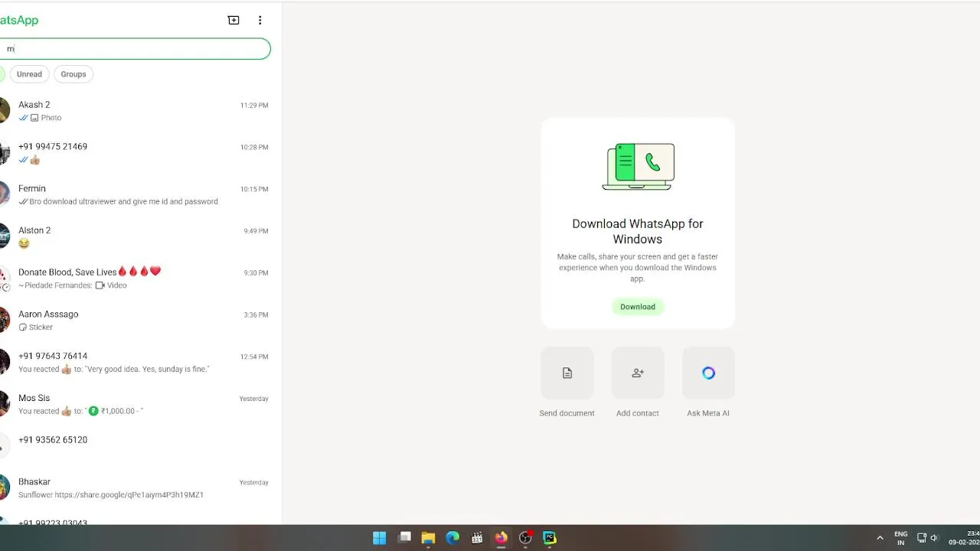Expand the system tray hidden icons chevron
This screenshot has width=980, height=551.
click(x=880, y=538)
